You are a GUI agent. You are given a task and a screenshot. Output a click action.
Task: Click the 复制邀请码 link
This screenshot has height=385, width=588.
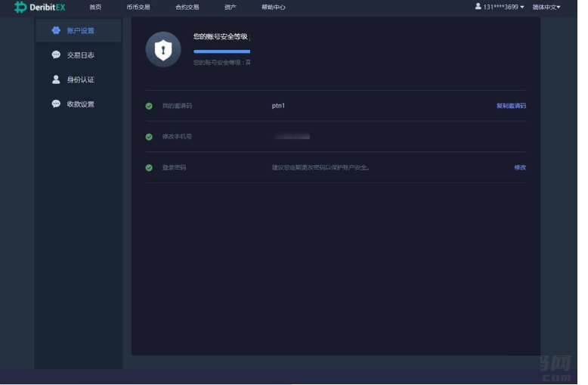click(x=511, y=106)
